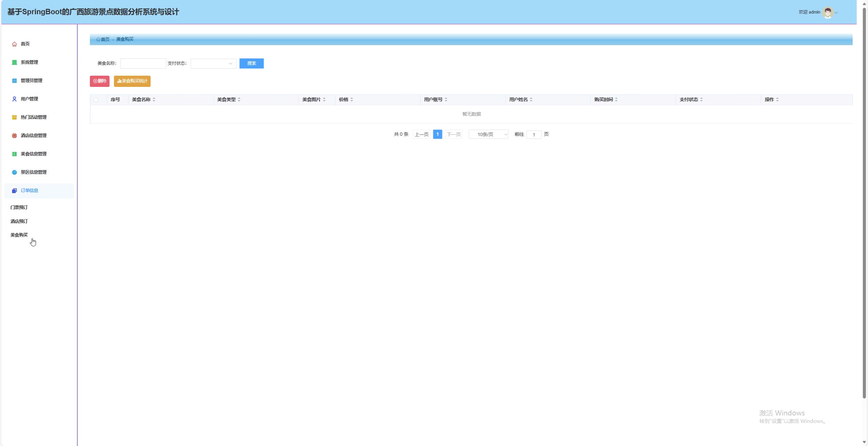The image size is (868, 446).
Task: Expand the admin user menu chevron
Action: click(836, 13)
